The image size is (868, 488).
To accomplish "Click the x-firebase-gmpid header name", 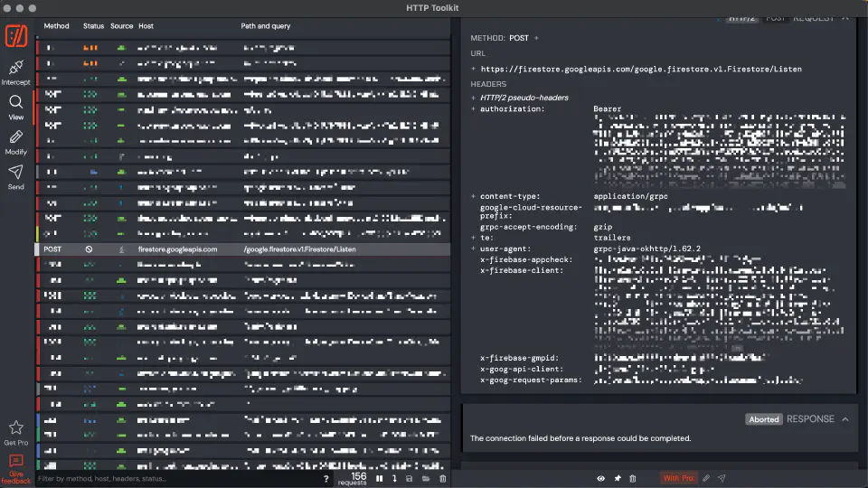I will [519, 358].
